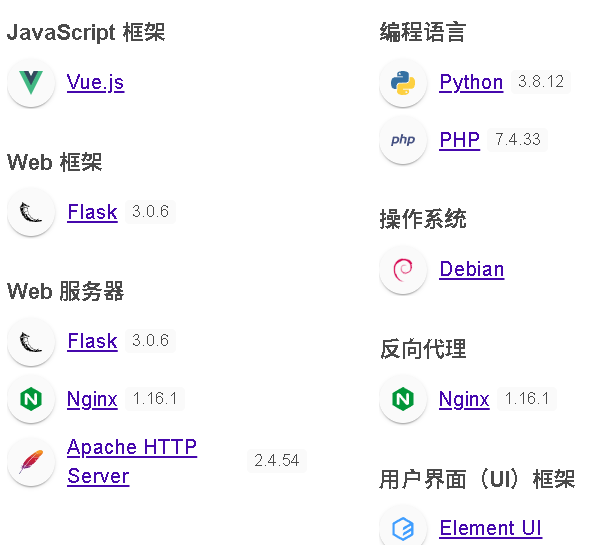Open the Nginx link under 反向代理
This screenshot has width=604, height=545.
(x=465, y=399)
